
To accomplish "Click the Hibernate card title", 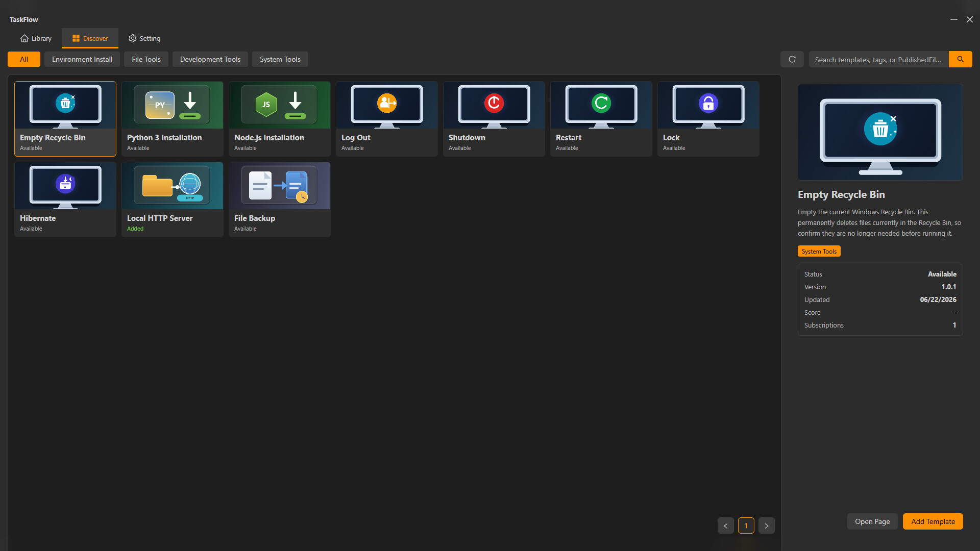I will click(38, 218).
